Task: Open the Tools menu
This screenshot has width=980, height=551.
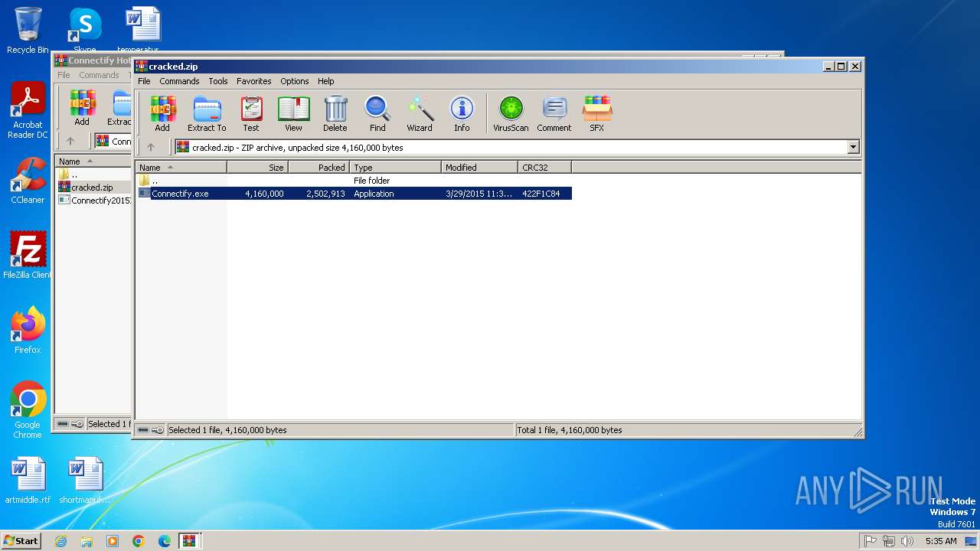Action: coord(218,81)
